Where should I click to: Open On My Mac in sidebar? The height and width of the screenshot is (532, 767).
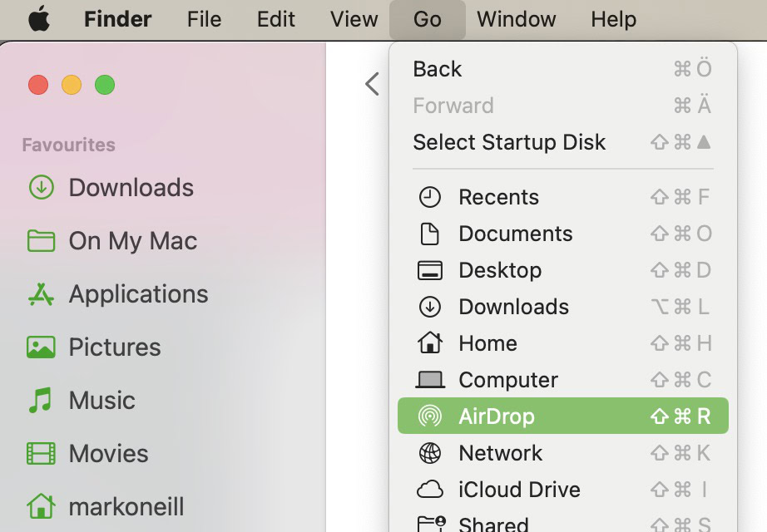(132, 241)
